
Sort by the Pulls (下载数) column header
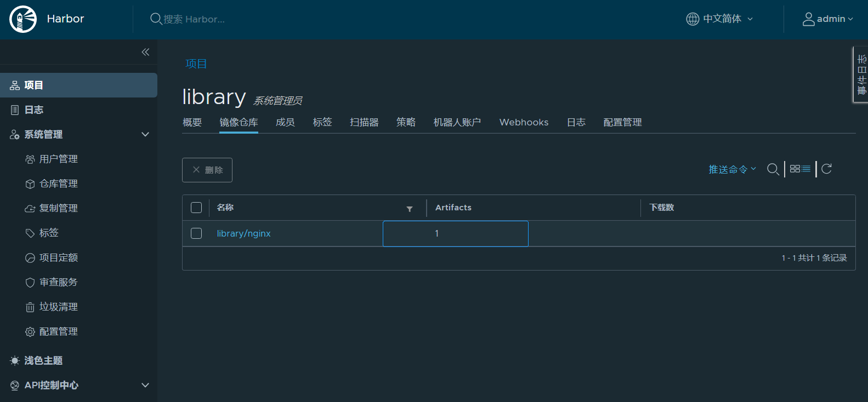point(662,208)
